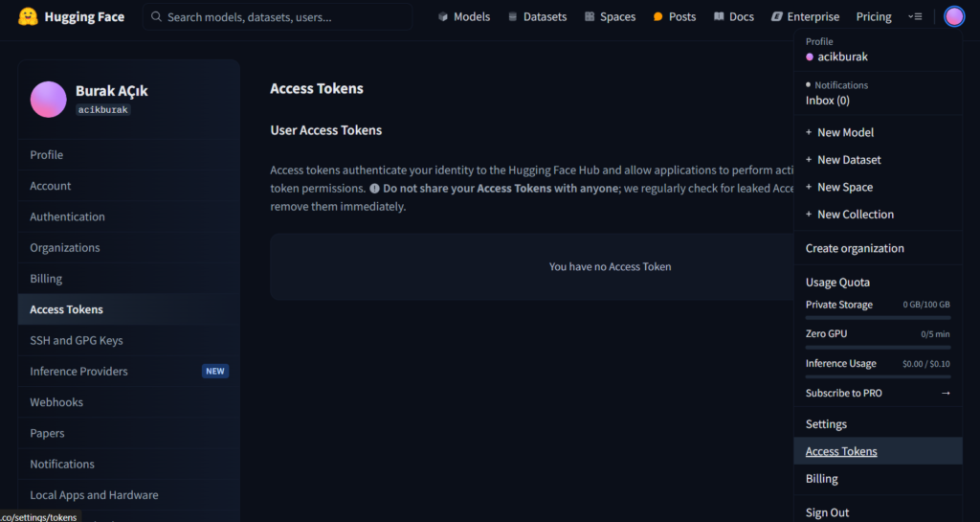Open Settings from the user menu
This screenshot has width=980, height=522.
[x=878, y=424]
